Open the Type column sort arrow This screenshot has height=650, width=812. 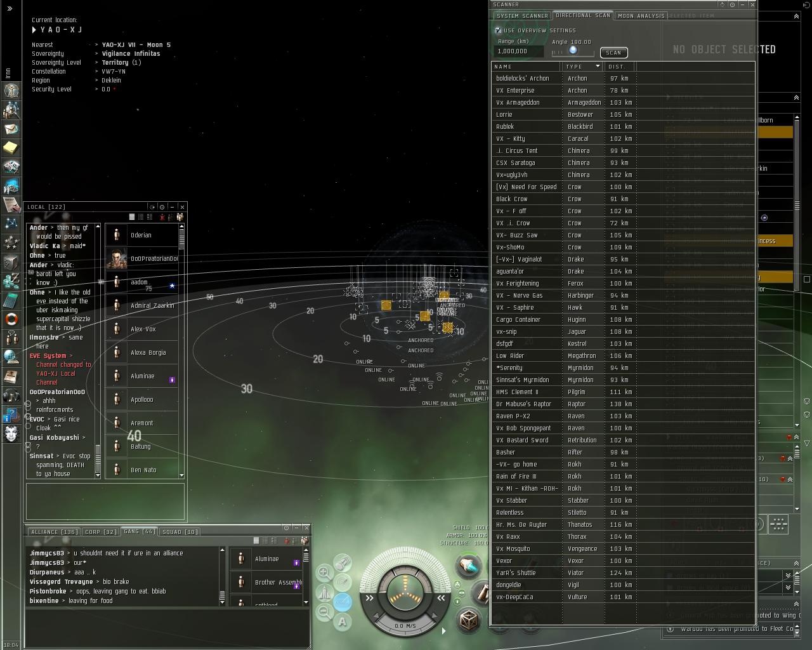pyautogui.click(x=598, y=66)
